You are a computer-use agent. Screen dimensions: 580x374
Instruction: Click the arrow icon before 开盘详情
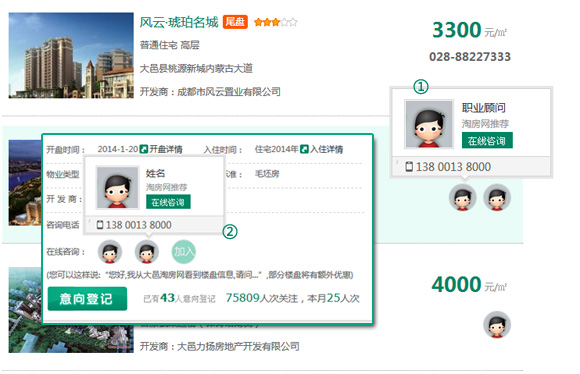(144, 149)
